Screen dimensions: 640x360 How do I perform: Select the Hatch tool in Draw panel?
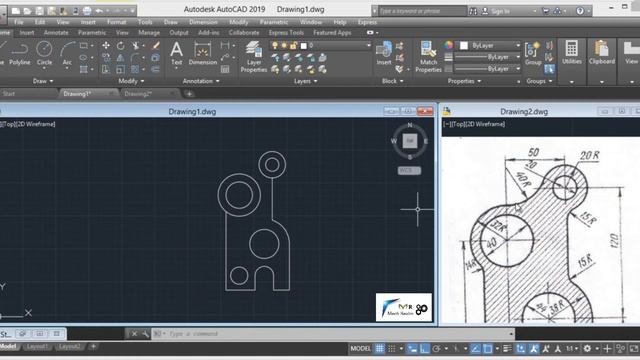click(84, 69)
